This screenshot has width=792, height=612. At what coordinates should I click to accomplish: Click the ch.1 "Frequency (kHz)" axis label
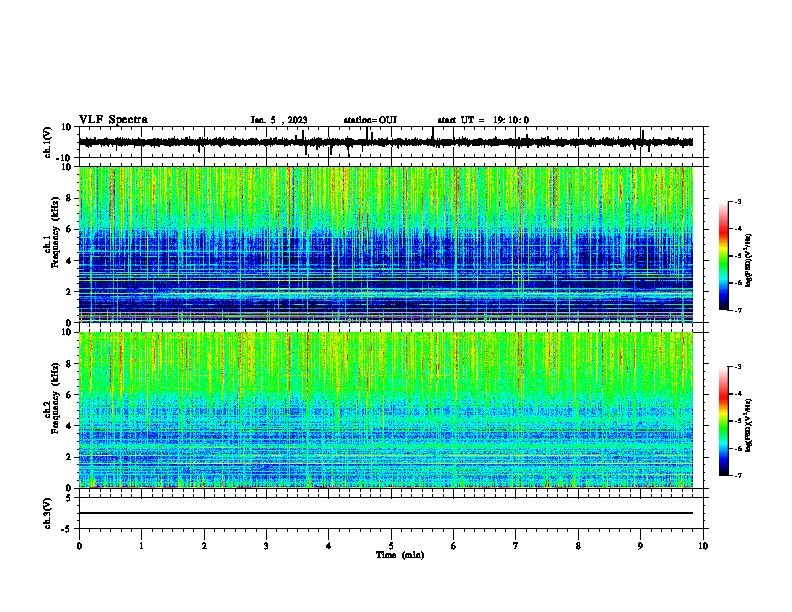56,232
